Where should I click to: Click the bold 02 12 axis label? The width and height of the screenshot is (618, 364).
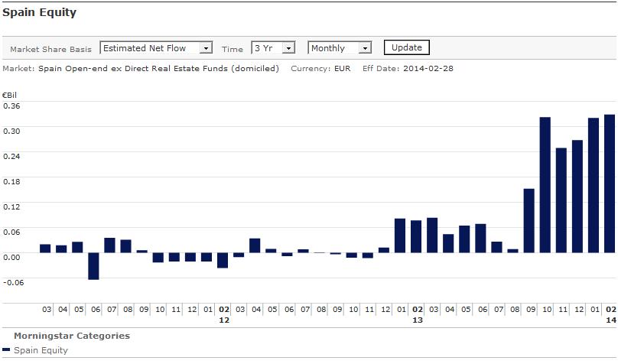click(223, 315)
